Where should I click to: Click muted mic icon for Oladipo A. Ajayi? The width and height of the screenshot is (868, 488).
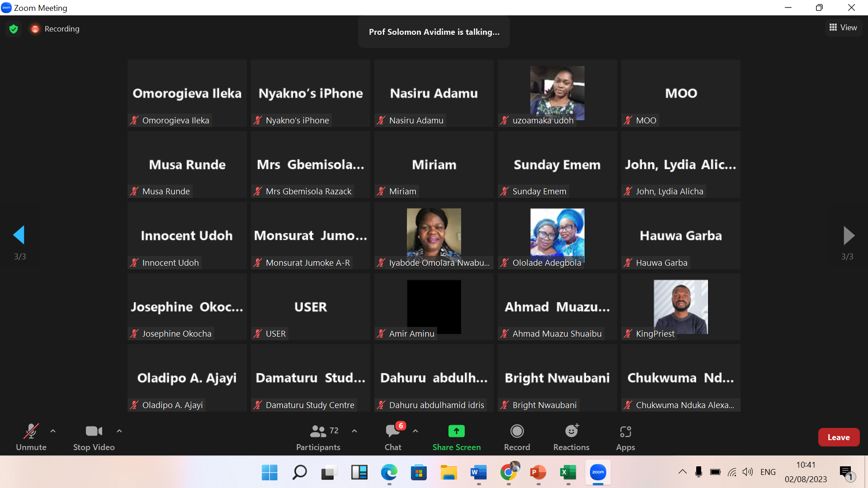pos(134,405)
